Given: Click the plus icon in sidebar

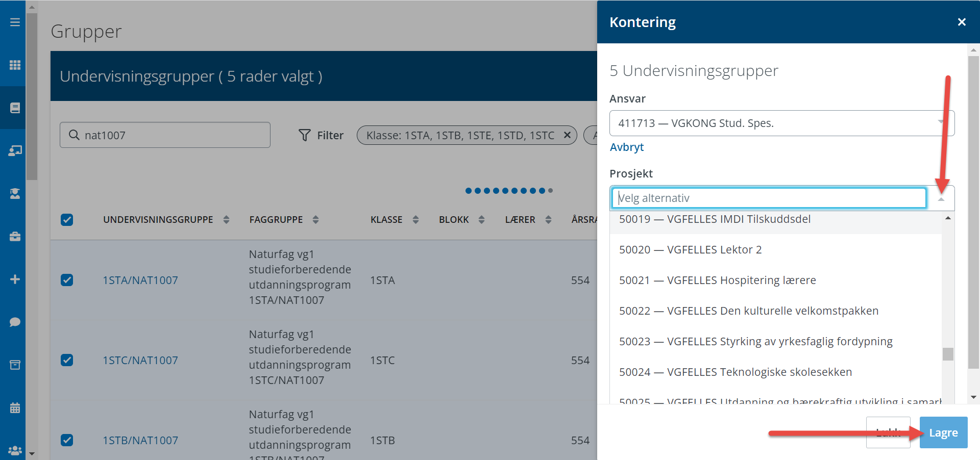Looking at the screenshot, I should (15, 279).
